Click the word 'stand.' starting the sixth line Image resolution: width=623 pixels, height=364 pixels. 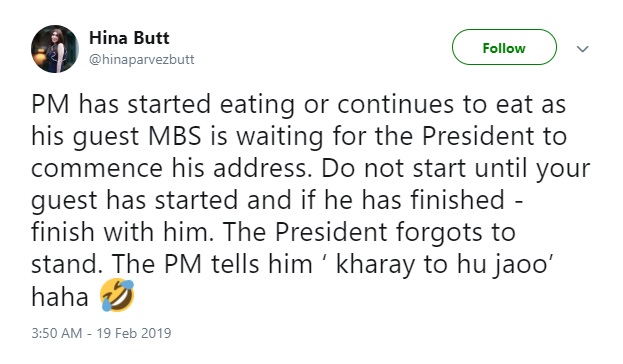click(x=67, y=264)
